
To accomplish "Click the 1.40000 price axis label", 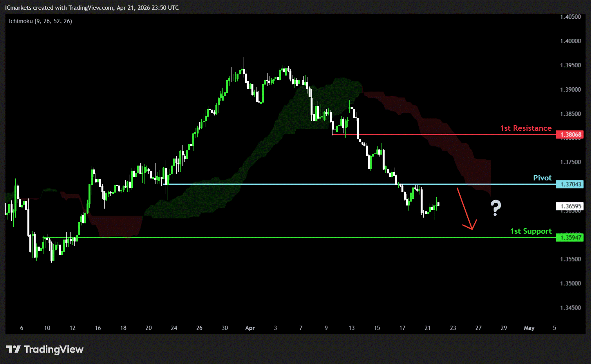I will coord(570,41).
